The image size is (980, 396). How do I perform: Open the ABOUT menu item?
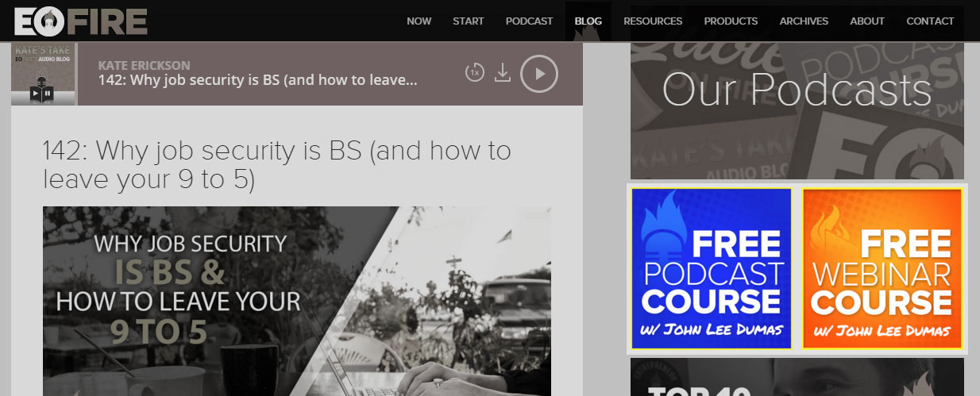tap(867, 21)
